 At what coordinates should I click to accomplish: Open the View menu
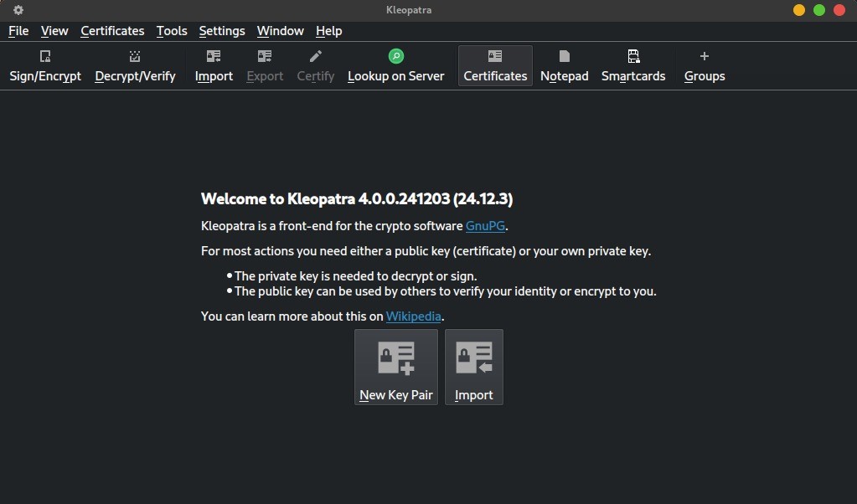[54, 31]
